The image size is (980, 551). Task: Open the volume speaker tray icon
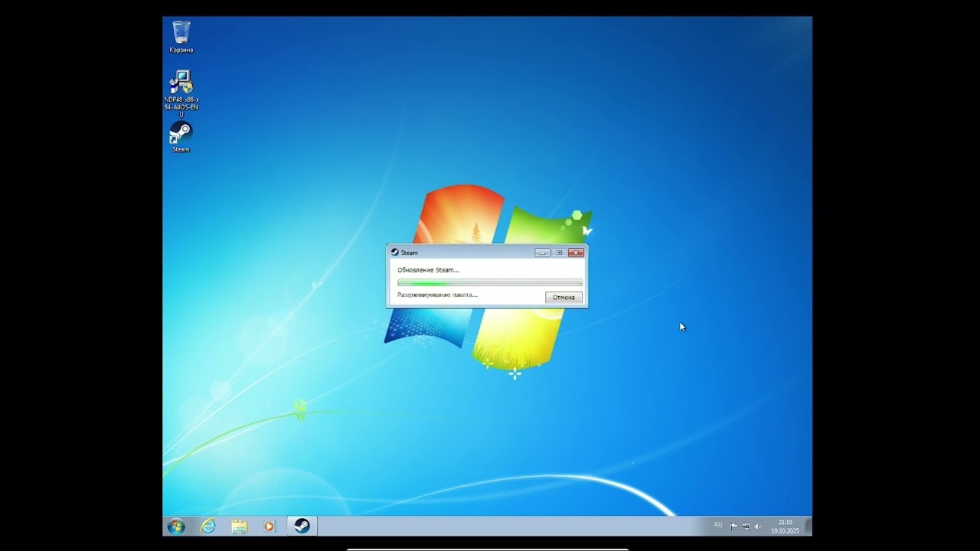coord(758,527)
